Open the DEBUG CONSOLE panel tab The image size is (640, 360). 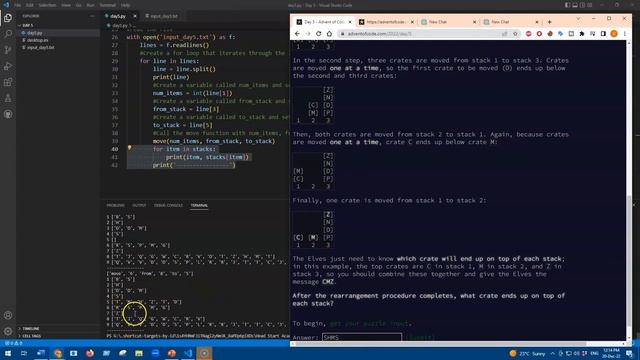tap(168, 205)
